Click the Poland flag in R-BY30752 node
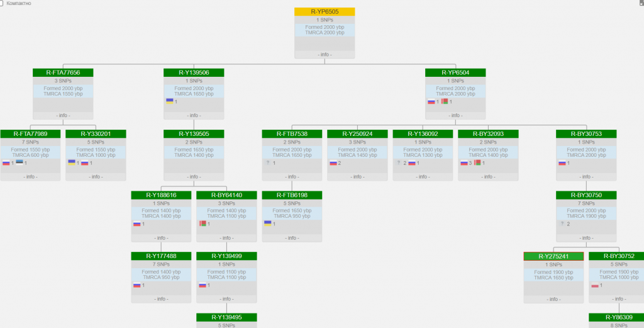644x328 pixels. (594, 285)
